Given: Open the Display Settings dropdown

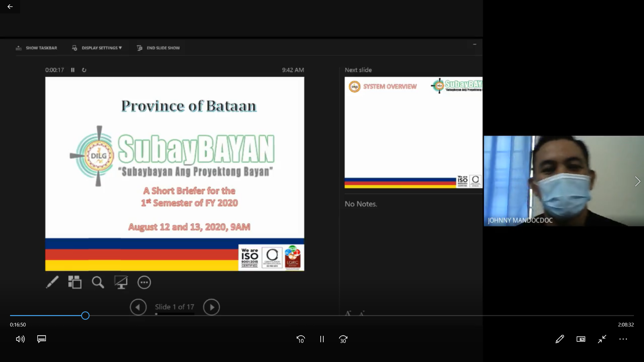Looking at the screenshot, I should (x=97, y=48).
